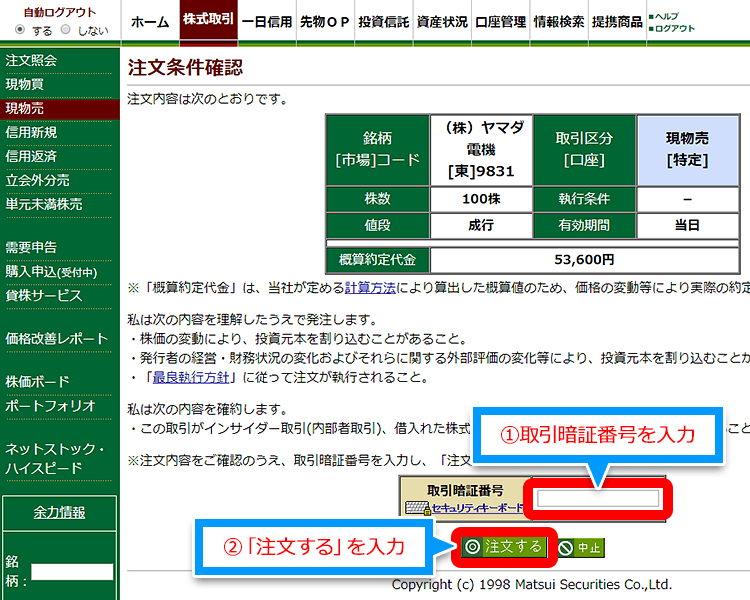Click the ログアウト link

point(675,29)
